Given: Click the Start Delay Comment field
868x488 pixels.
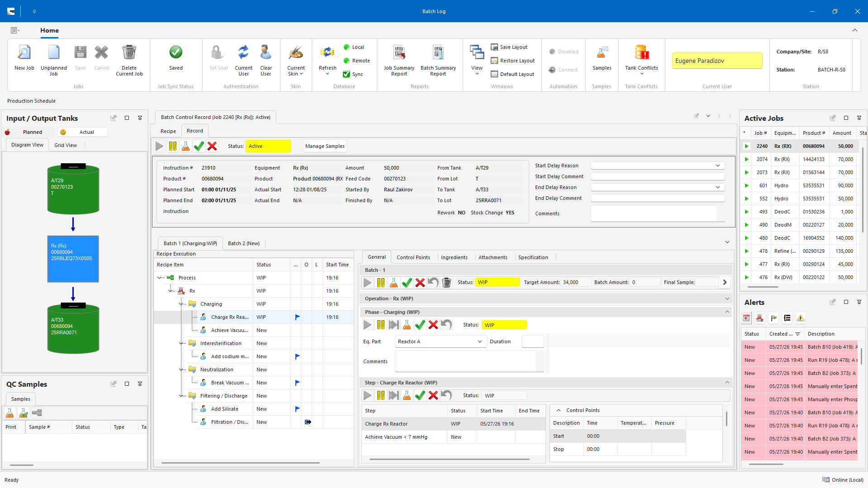Looking at the screenshot, I should click(x=658, y=176).
